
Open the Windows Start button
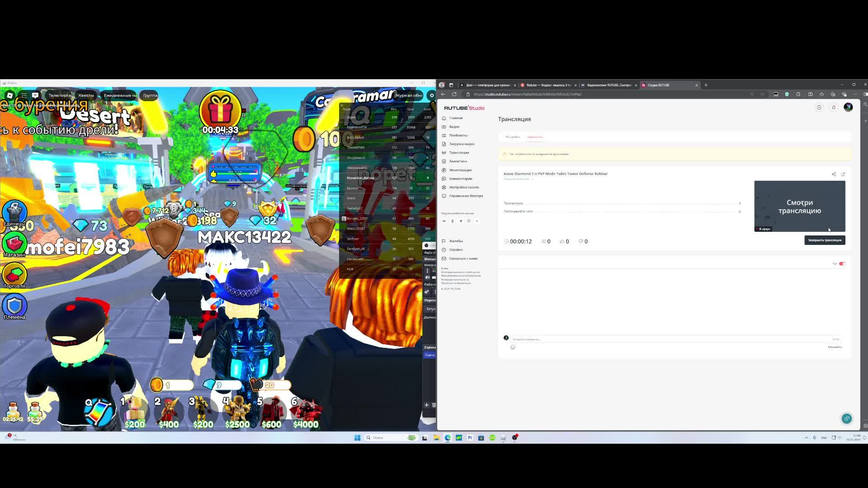coord(357,437)
